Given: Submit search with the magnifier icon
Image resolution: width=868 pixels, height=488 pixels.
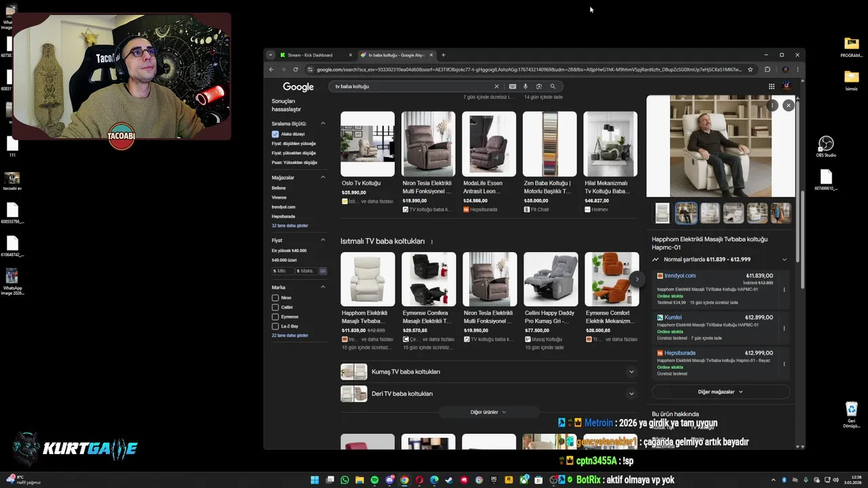Looking at the screenshot, I should click(553, 87).
